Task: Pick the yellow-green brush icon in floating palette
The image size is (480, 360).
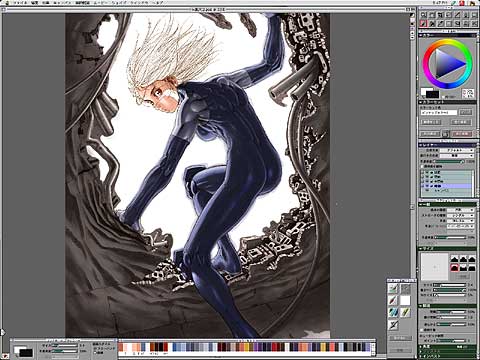Action: point(405,312)
